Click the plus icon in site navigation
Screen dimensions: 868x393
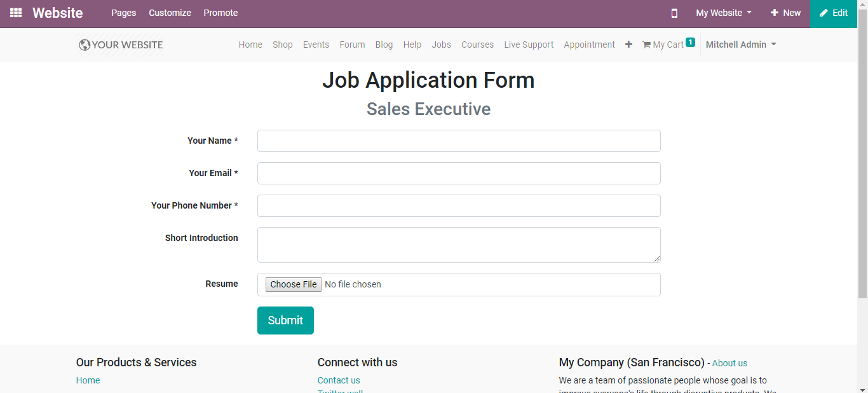point(628,45)
